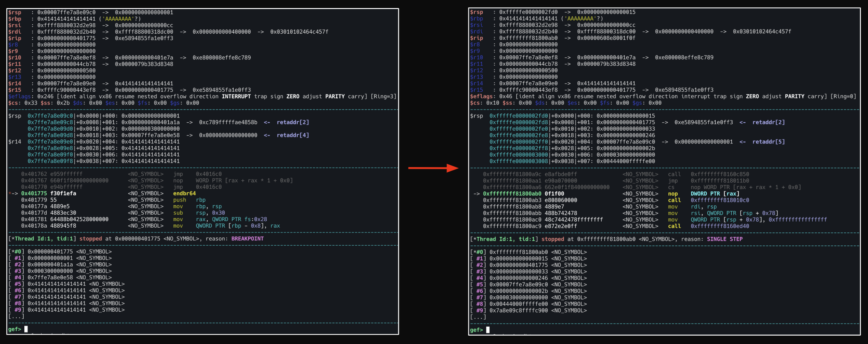Select the $cs value 0x10
The width and height of the screenshot is (868, 344).
click(x=493, y=103)
